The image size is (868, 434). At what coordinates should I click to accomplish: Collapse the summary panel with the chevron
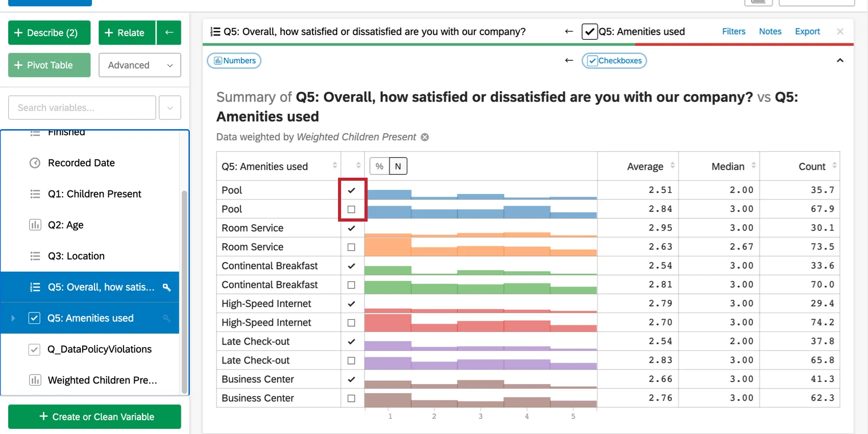click(840, 60)
